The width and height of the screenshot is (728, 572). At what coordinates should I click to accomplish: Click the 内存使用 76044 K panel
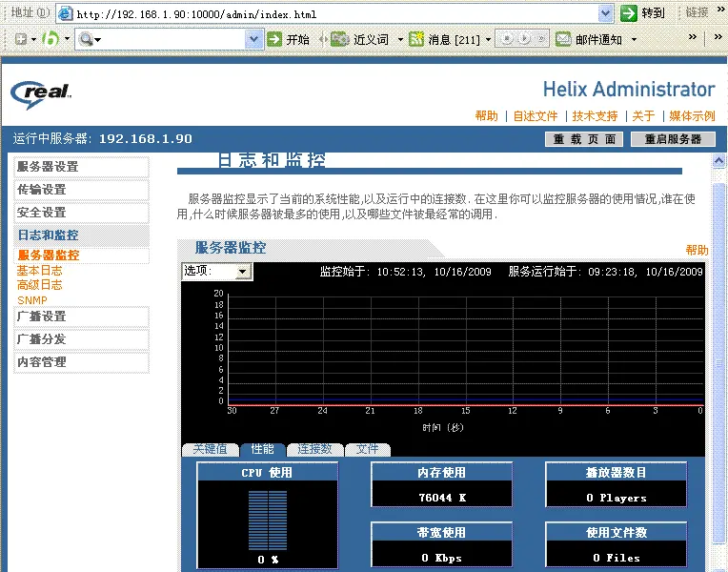441,484
